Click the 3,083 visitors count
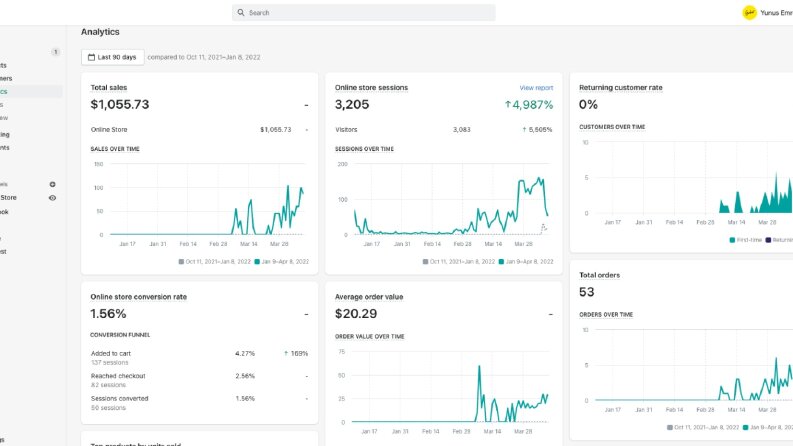The height and width of the screenshot is (446, 793). 461,129
